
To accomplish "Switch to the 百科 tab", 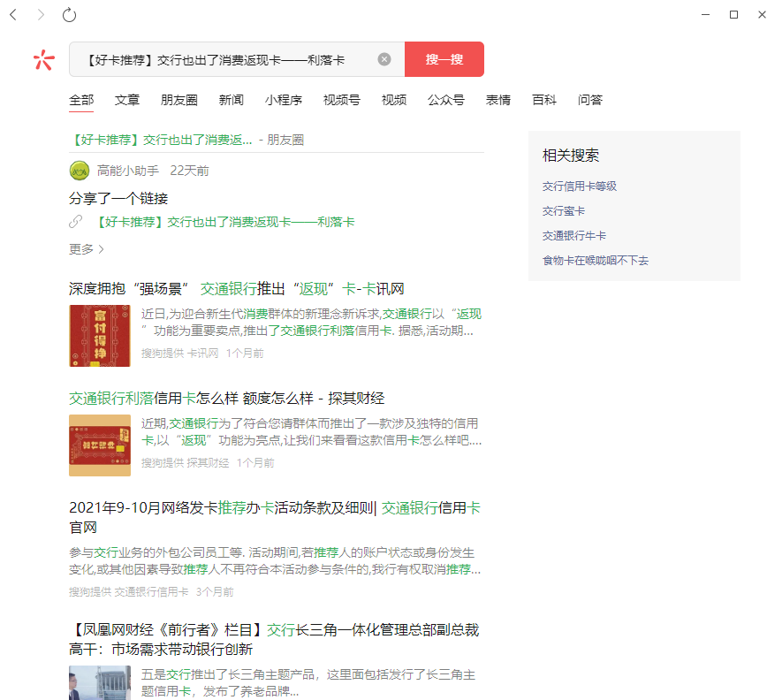I will pyautogui.click(x=544, y=100).
